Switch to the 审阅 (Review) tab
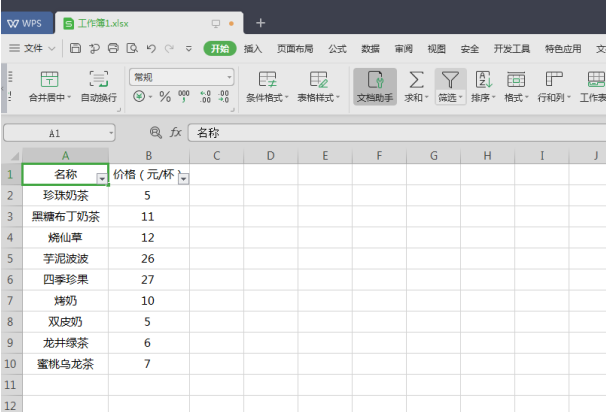The width and height of the screenshot is (606, 412). coord(403,49)
